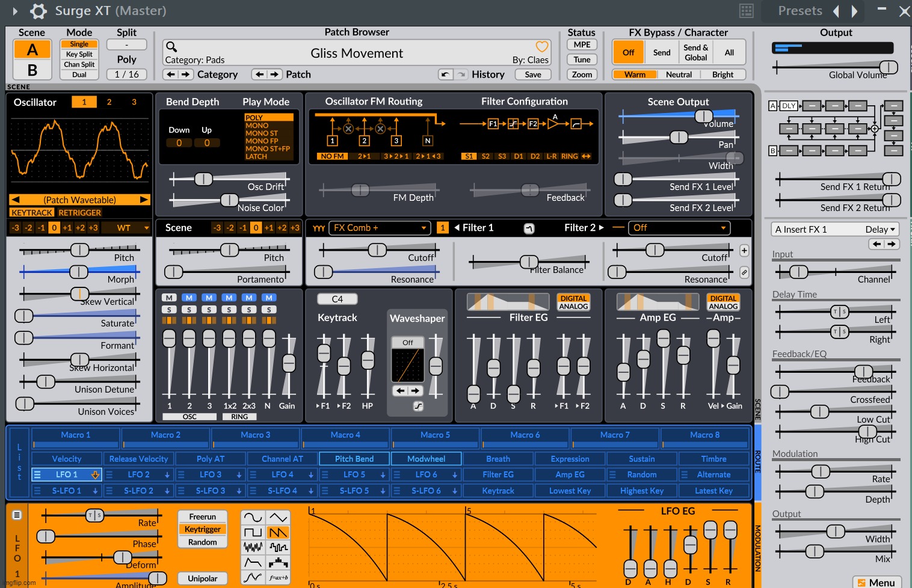The image size is (912, 588).
Task: Click the Zoom button
Action: [582, 75]
